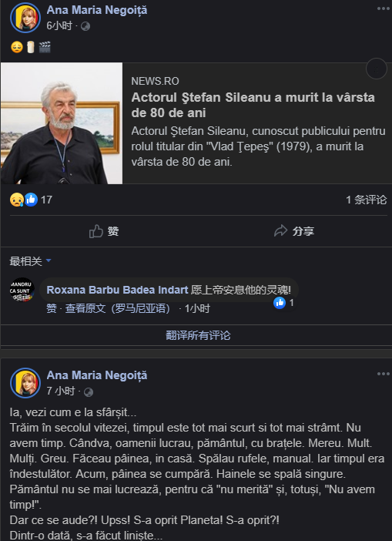Viewport: 392px width, 541px height.
Task: Click the 1 条评论 comment count
Action: (366, 200)
